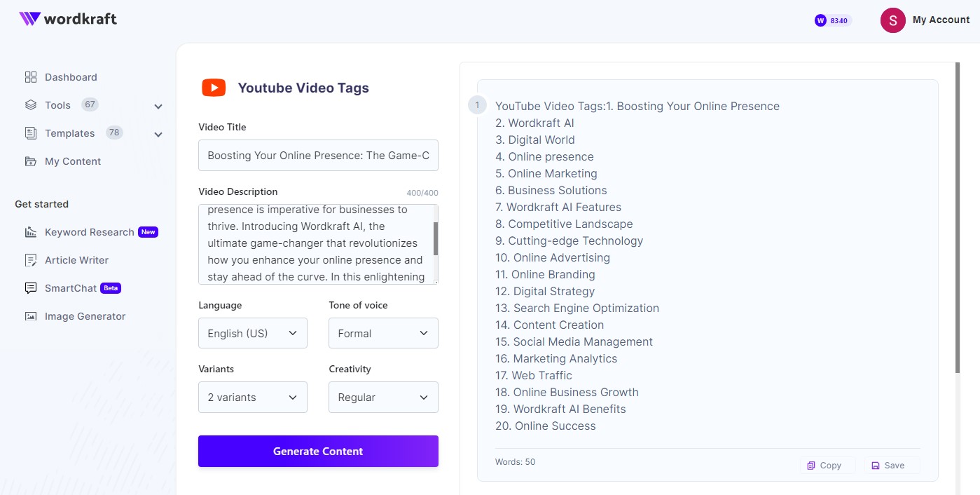
Task: Open SmartChat using its speech bubble icon
Action: [31, 287]
